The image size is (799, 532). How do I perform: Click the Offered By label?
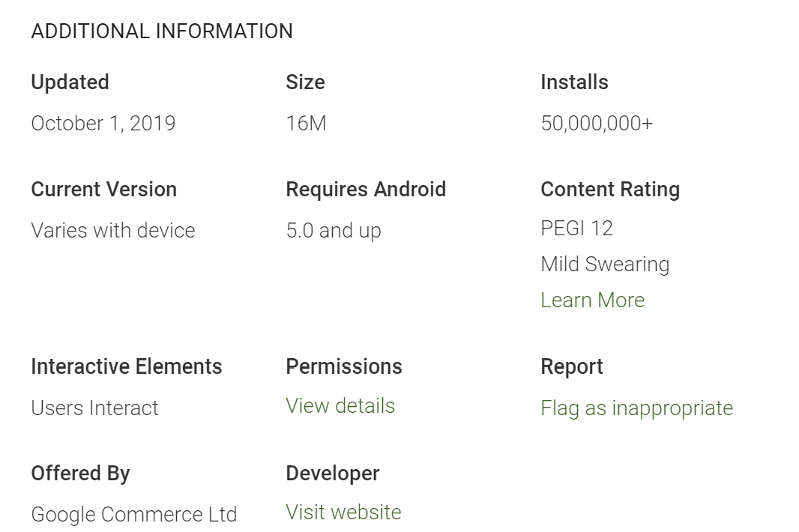[x=80, y=474]
